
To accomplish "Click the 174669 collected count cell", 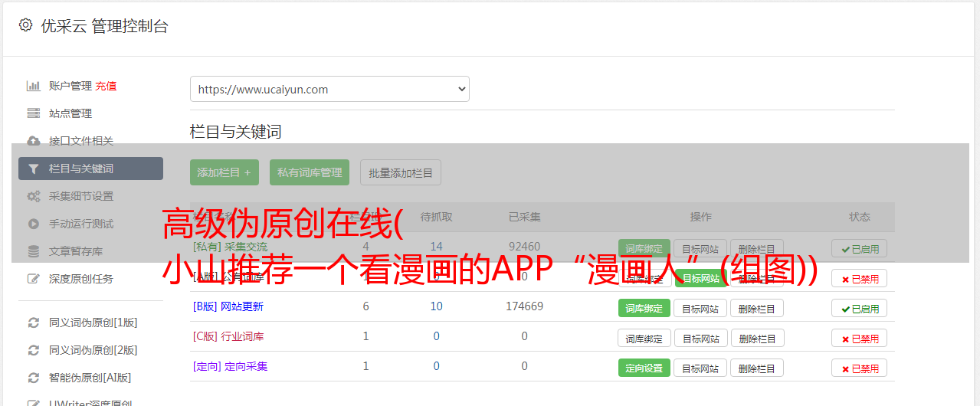I will pyautogui.click(x=524, y=306).
